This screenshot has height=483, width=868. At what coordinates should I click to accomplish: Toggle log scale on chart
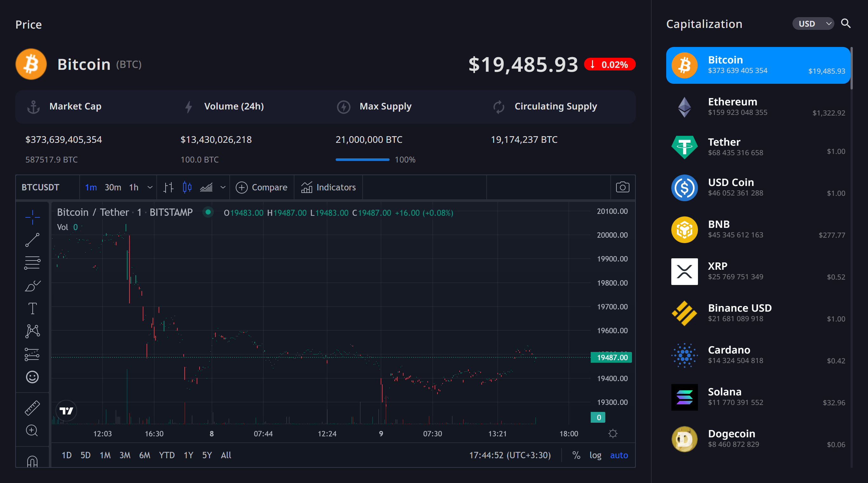click(595, 455)
